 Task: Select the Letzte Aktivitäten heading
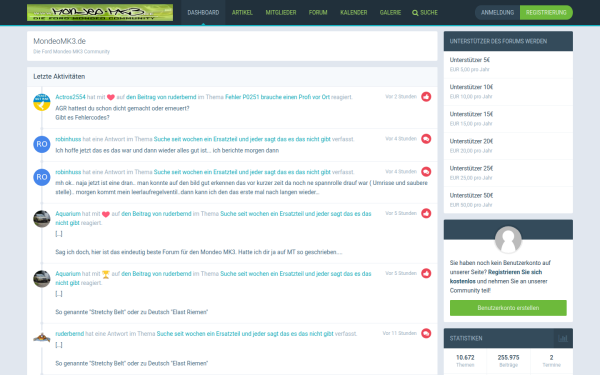pos(59,77)
